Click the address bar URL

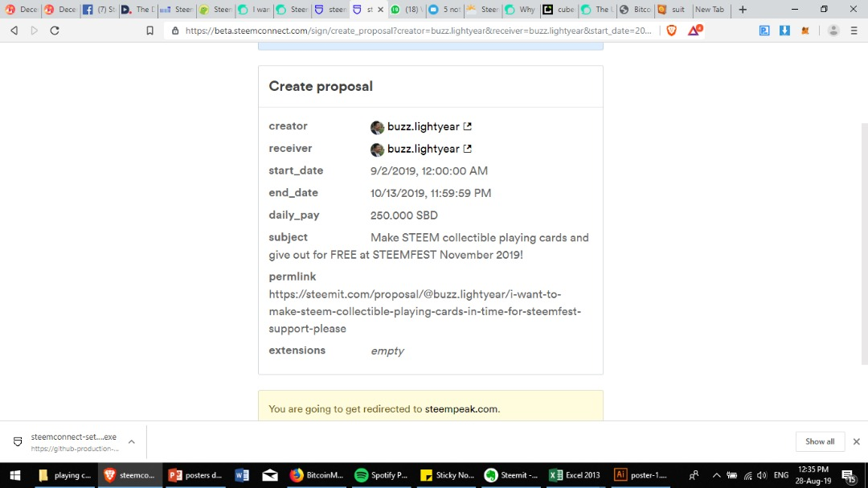[418, 31]
